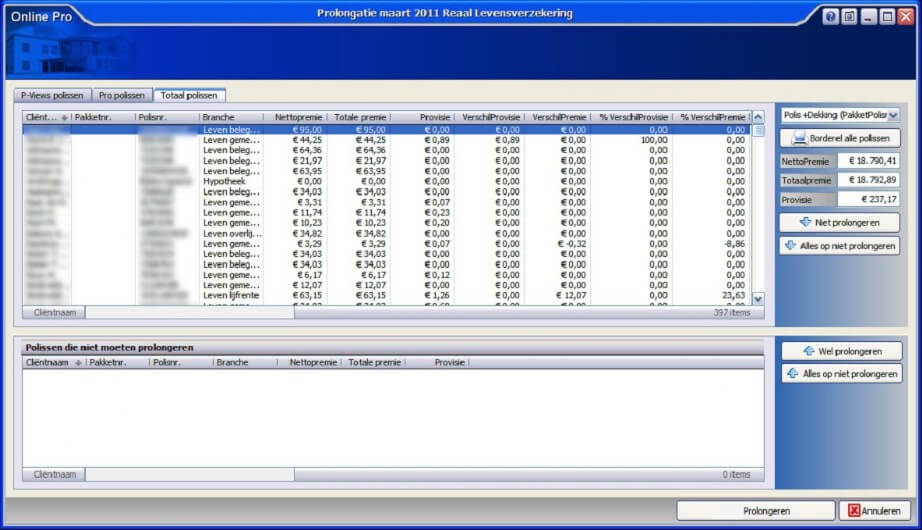Sort upper table by Branche column
922x530 pixels.
(x=231, y=117)
